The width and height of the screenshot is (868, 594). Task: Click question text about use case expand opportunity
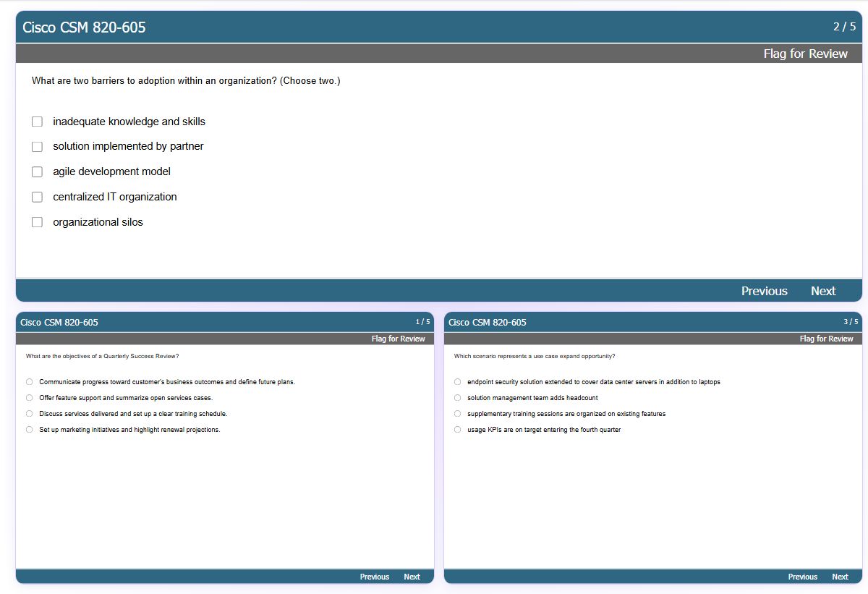[x=535, y=357]
